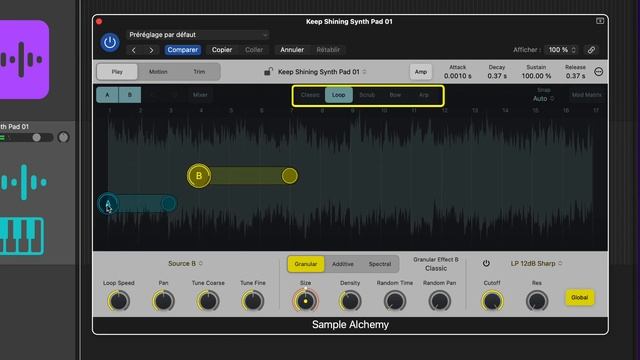Image resolution: width=640 pixels, height=360 pixels.
Task: Close the Sample Alchemy window
Action: (99, 21)
